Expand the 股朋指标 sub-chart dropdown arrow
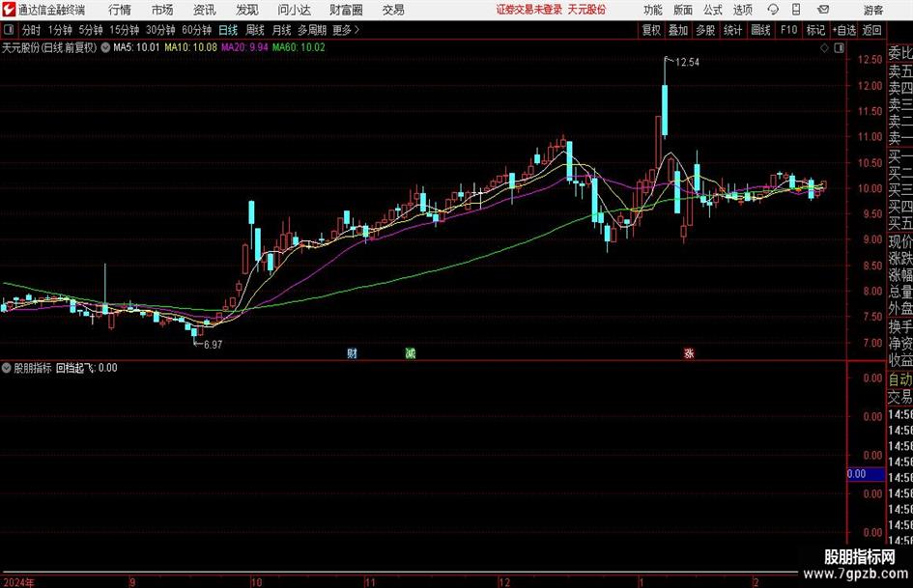Image resolution: width=913 pixels, height=588 pixels. (7, 368)
